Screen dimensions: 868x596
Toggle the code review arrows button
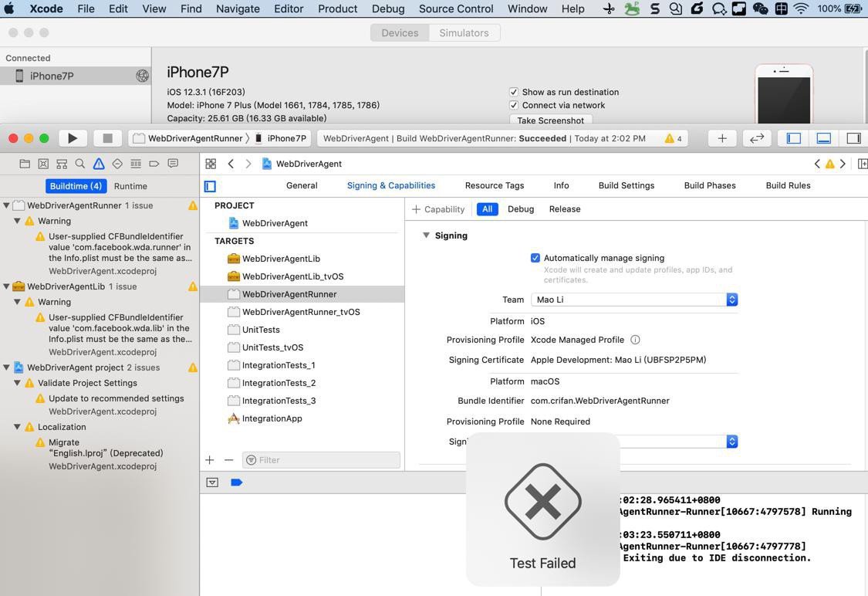[757, 138]
